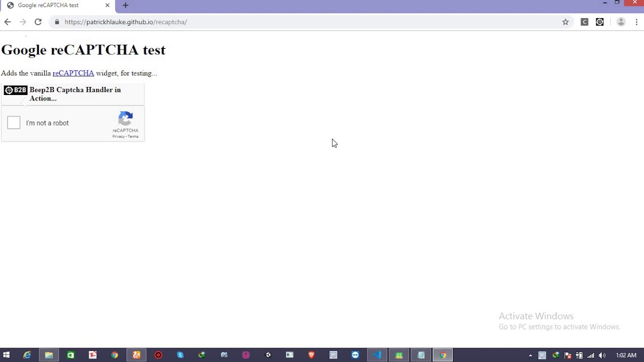Viewport: 644px width, 362px height.
Task: Launch Internet Explorer from the taskbar
Action: pos(27,355)
